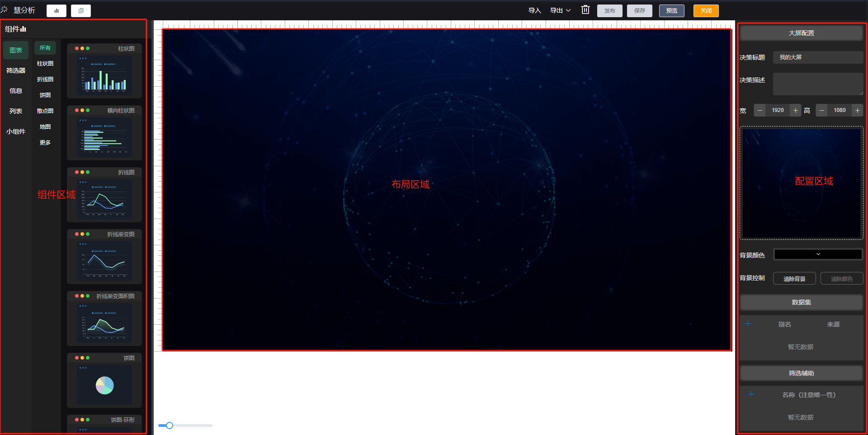The height and width of the screenshot is (435, 868).
Task: Show 更多 chart types
Action: [45, 143]
